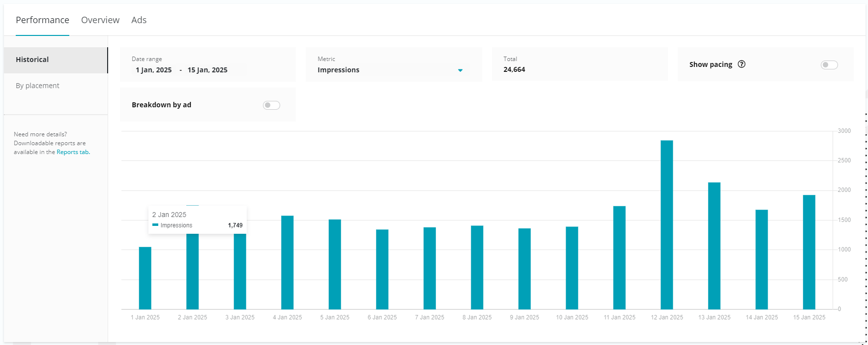Image resolution: width=868 pixels, height=345 pixels.
Task: Select the 6 Jan 2025 bar
Action: pos(382,269)
